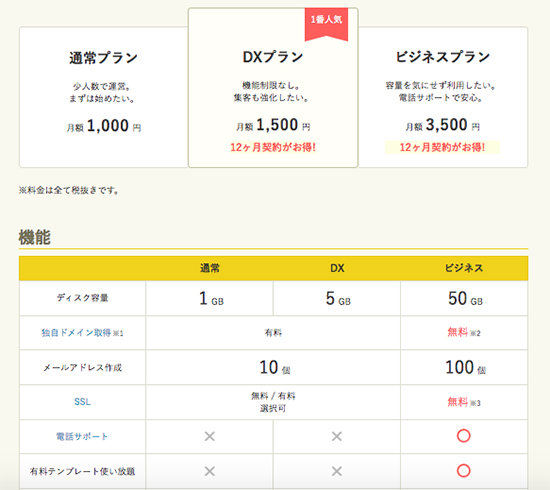
Task: Click the 電話サポート X mark under 通常
Action: point(210,436)
